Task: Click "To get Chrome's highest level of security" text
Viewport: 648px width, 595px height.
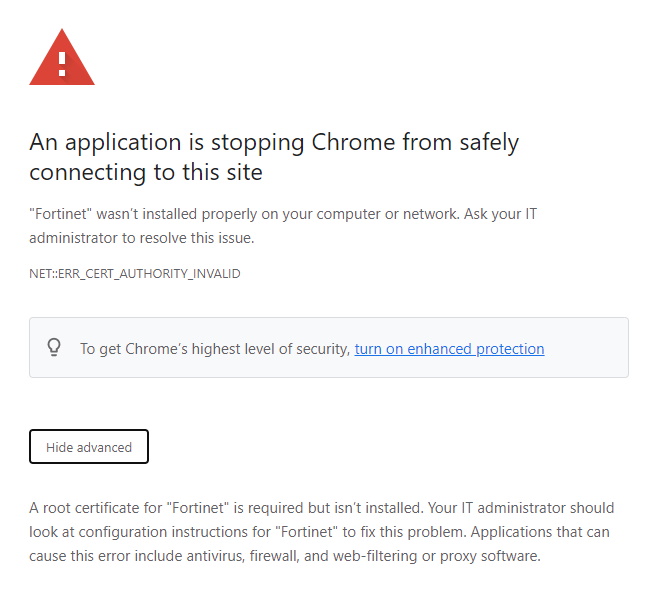Action: point(215,349)
